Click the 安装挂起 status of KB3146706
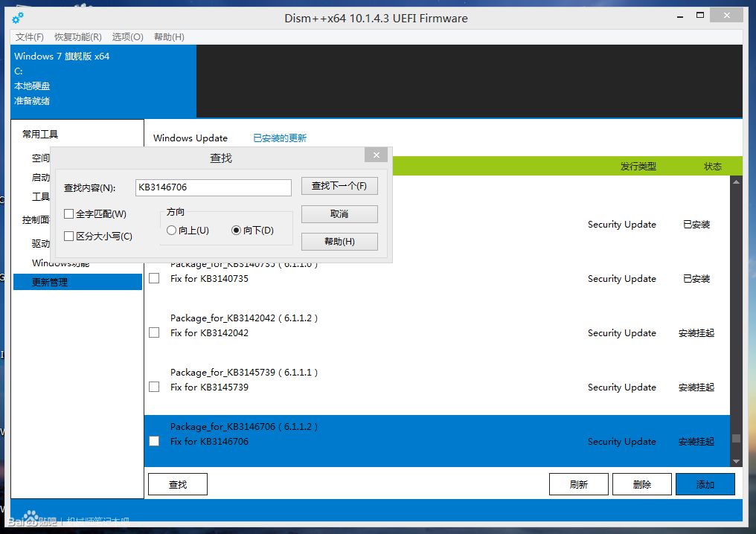Screen dimensions: 756x534 [x=696, y=442]
